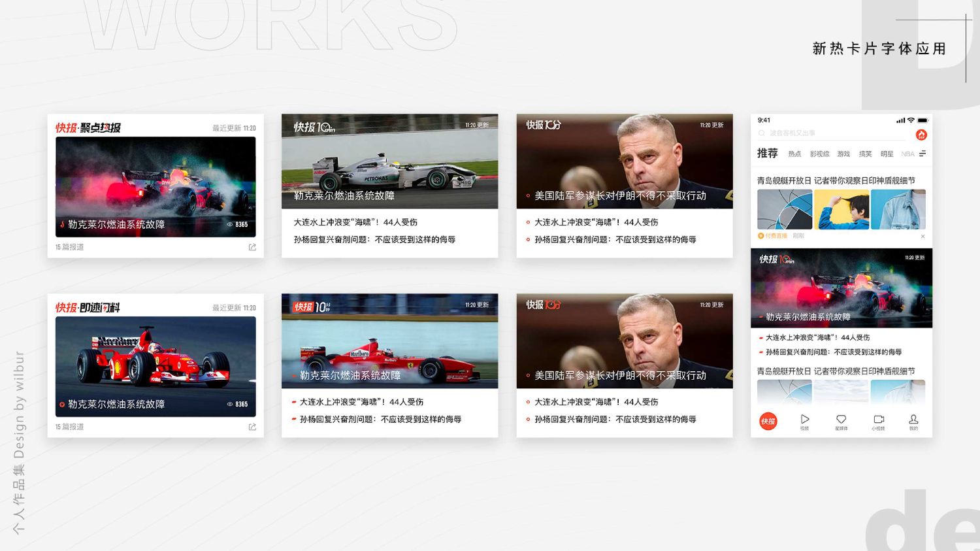Expand the channel list menu icon beside NBA
The height and width of the screenshot is (551, 980).
tap(923, 154)
